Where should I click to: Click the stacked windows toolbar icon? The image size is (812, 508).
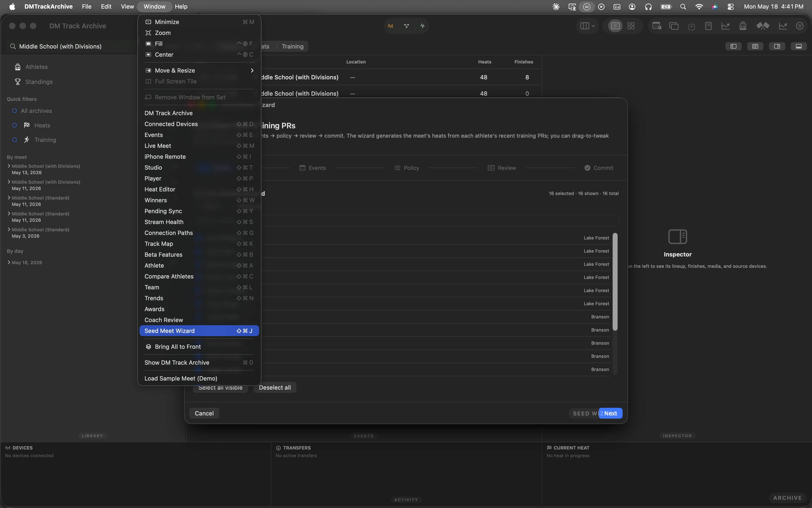674,26
